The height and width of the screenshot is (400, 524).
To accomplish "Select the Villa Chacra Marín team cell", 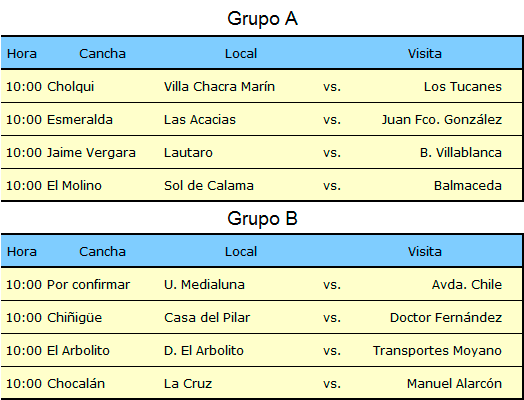I will click(x=219, y=87).
